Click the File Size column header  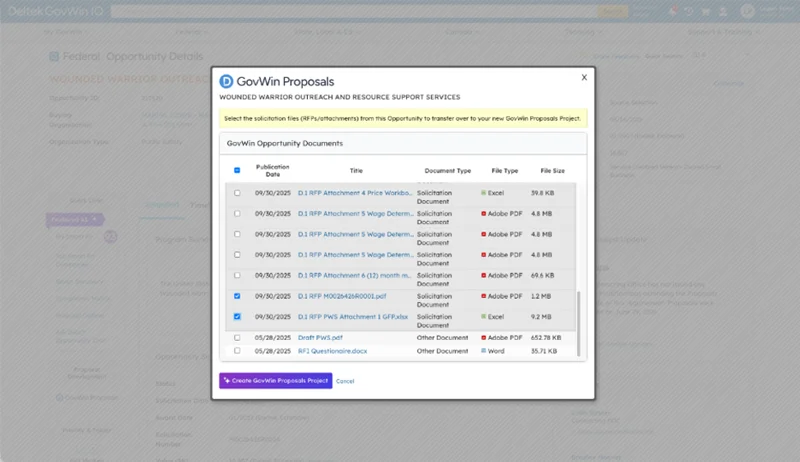tap(553, 171)
